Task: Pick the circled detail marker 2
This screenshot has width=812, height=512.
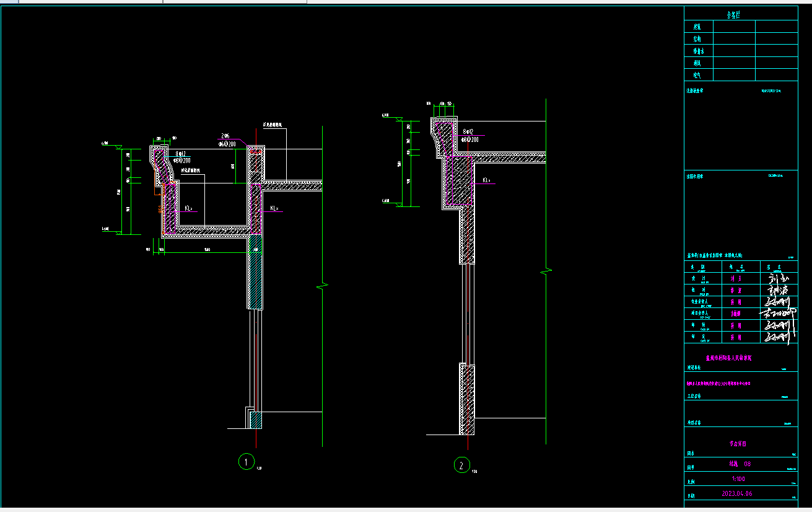Action: pos(461,465)
